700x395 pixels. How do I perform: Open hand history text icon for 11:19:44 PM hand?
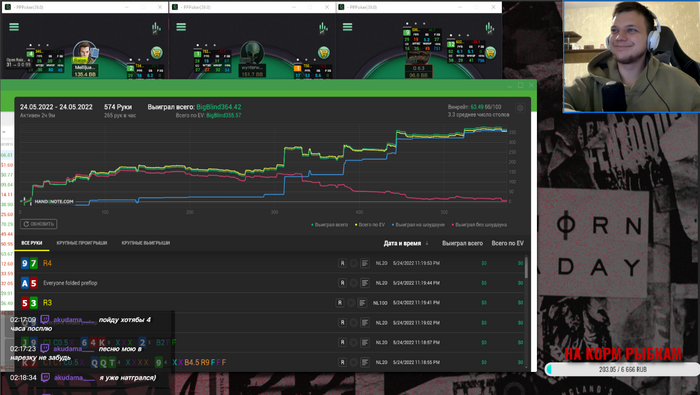[365, 283]
